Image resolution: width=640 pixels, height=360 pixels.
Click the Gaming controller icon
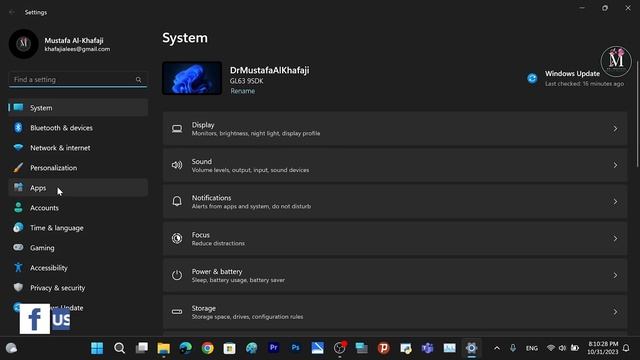coord(18,247)
